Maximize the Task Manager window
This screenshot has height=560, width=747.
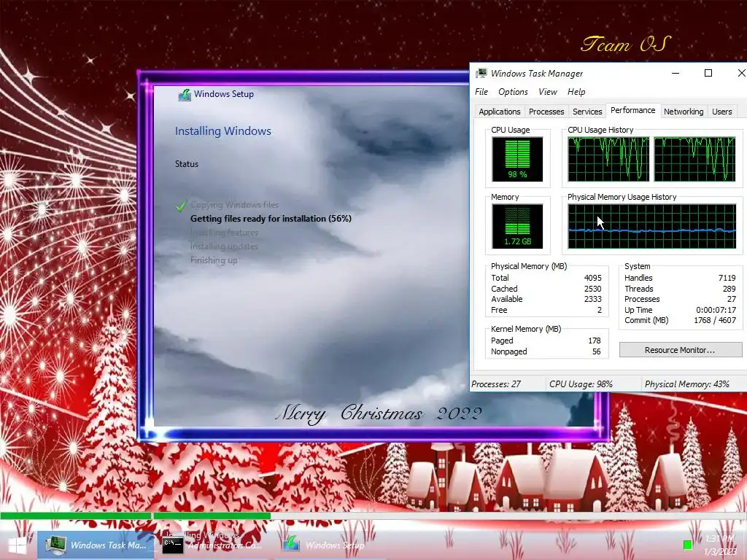[x=708, y=73]
